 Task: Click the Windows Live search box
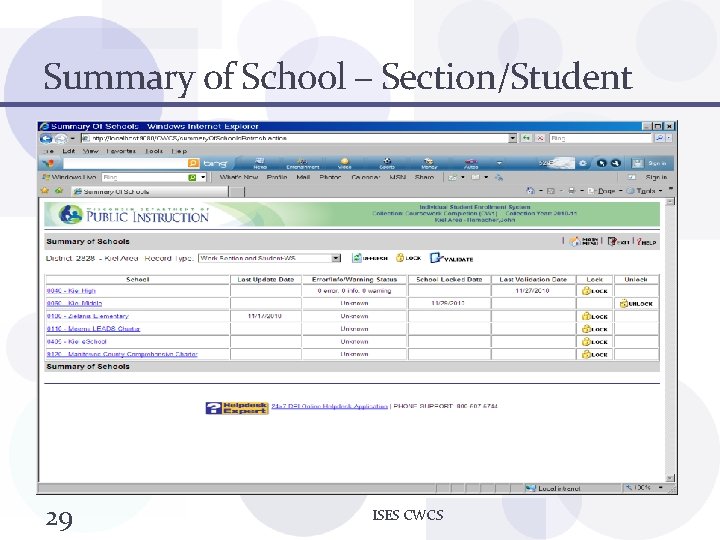tap(145, 177)
